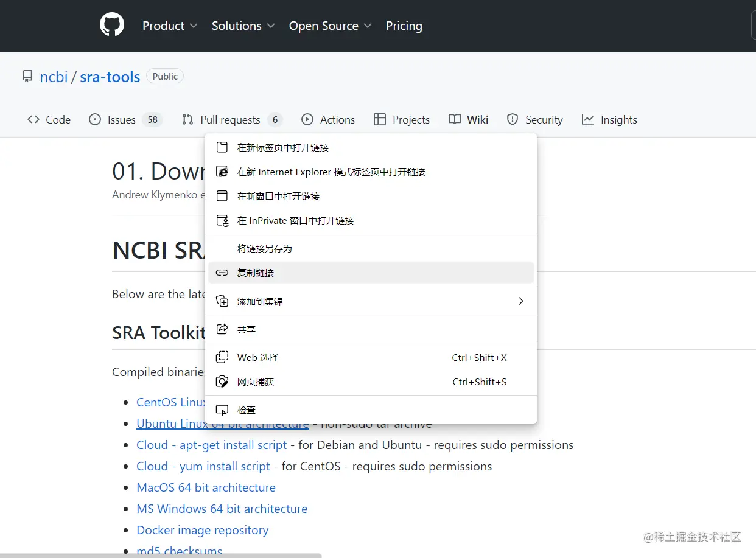The height and width of the screenshot is (558, 756).
Task: Click the collections icon beside 添加到集锦
Action: point(223,301)
